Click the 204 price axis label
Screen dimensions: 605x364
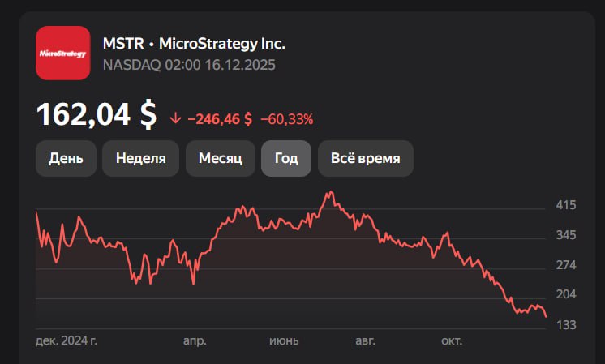tap(565, 295)
